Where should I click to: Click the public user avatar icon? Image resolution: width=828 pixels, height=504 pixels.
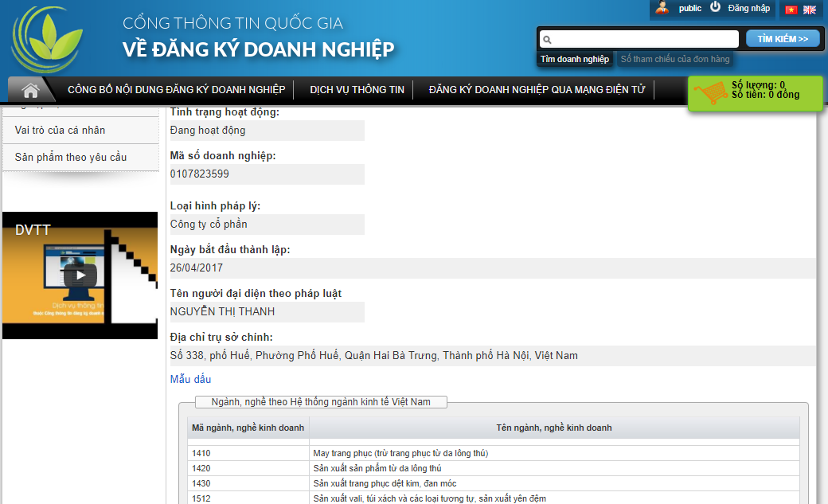(x=662, y=8)
